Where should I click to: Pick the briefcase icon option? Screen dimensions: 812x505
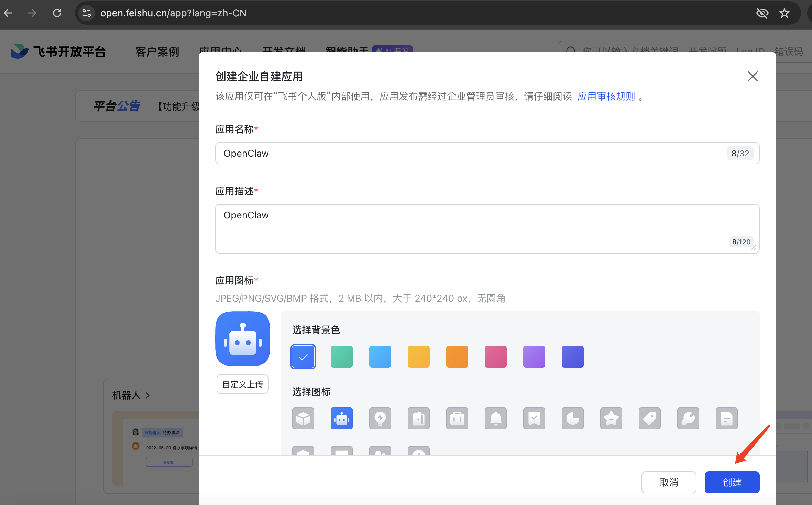pos(457,418)
